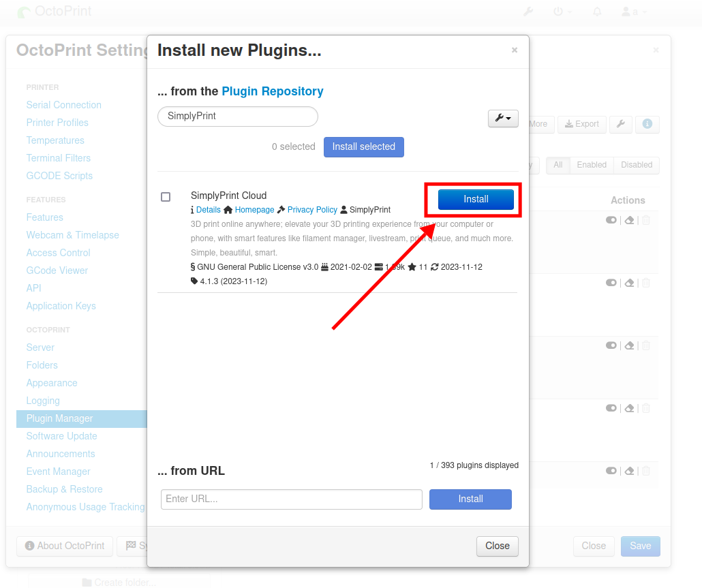
Task: Click the Export button with download icon
Action: pyautogui.click(x=581, y=124)
